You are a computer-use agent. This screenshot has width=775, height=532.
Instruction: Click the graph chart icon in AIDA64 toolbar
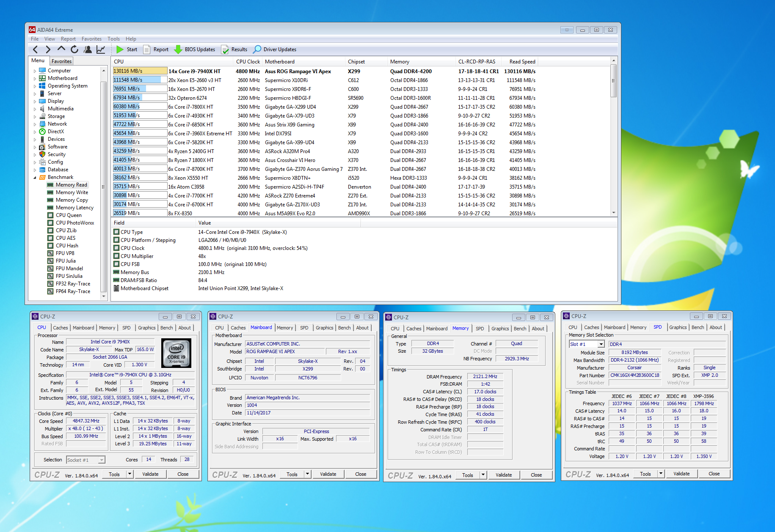pyautogui.click(x=101, y=49)
